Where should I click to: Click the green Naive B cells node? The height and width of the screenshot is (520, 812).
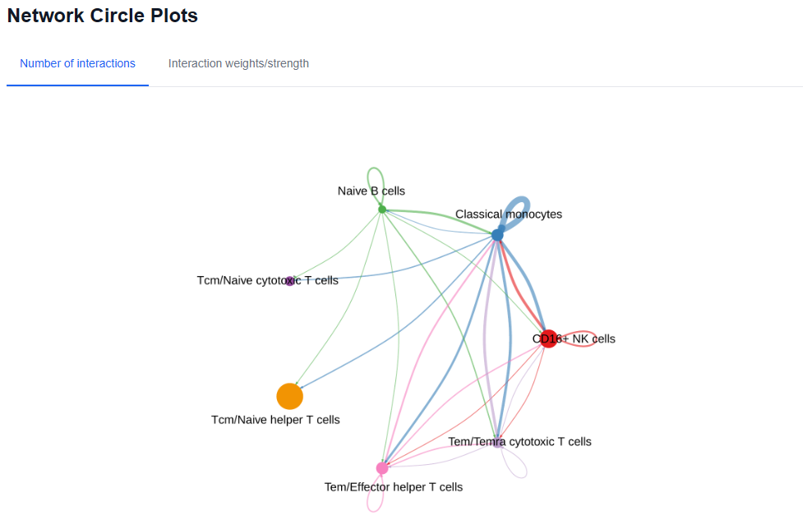[382, 209]
